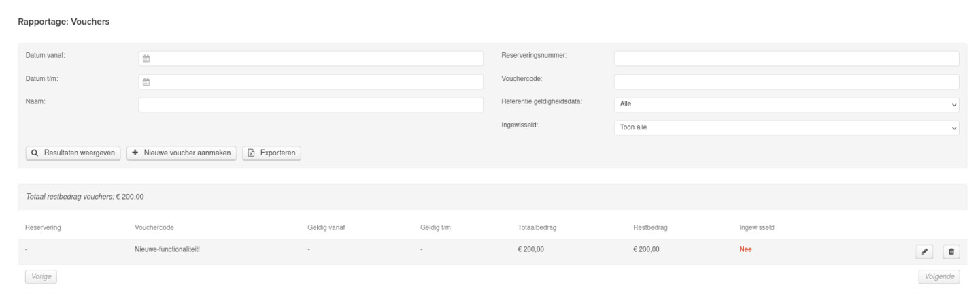Go to previous page with Vorige
The height and width of the screenshot is (303, 980).
coord(41,276)
